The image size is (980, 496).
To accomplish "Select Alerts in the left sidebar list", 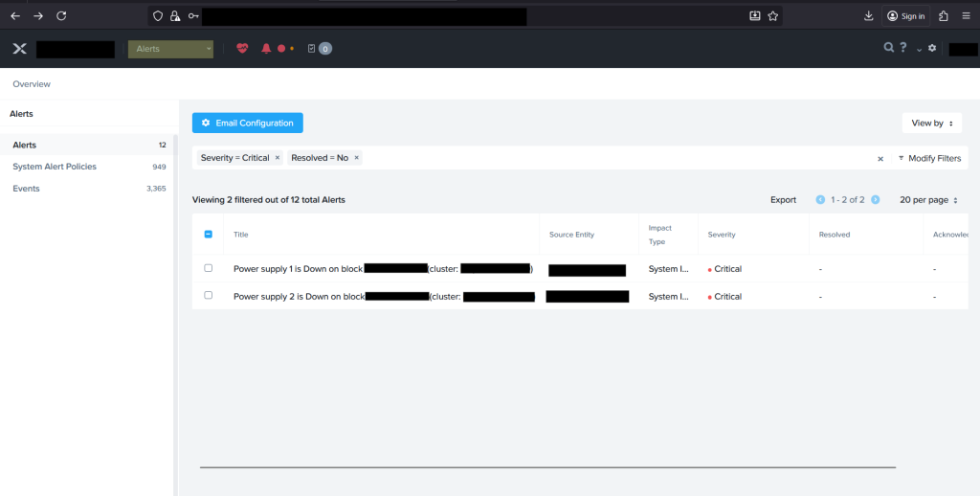I will tap(89, 145).
